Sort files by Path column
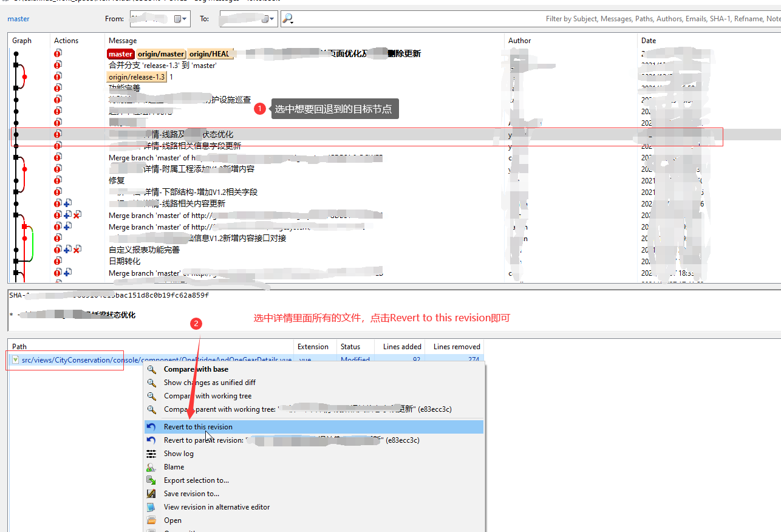 (19, 347)
